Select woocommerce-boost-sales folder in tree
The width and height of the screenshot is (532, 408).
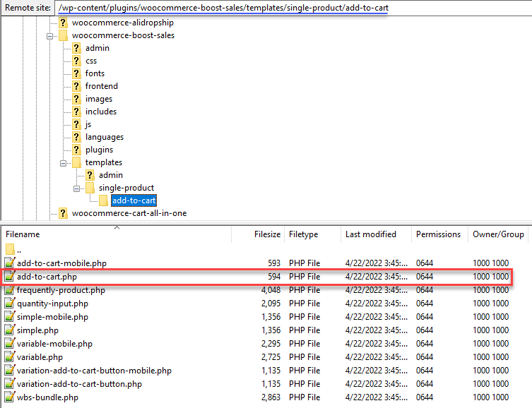click(123, 35)
